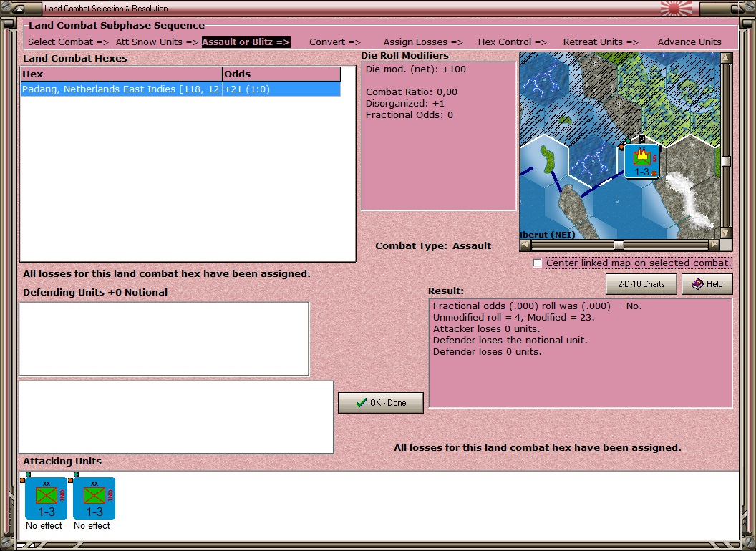
Task: Click the map horizontal scrollbar right arrow
Action: click(714, 245)
